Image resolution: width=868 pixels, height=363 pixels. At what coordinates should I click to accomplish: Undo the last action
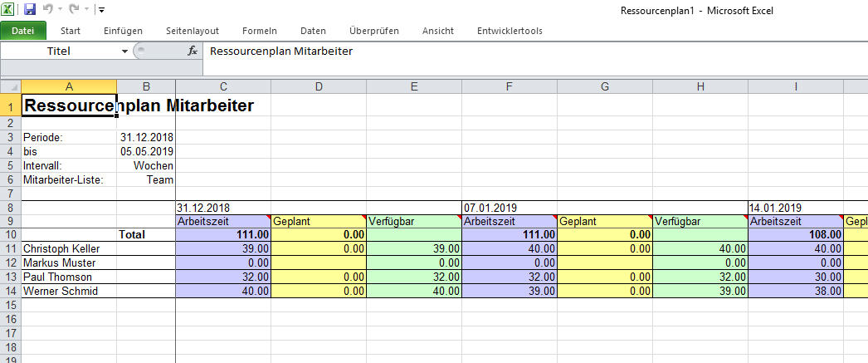pyautogui.click(x=47, y=9)
